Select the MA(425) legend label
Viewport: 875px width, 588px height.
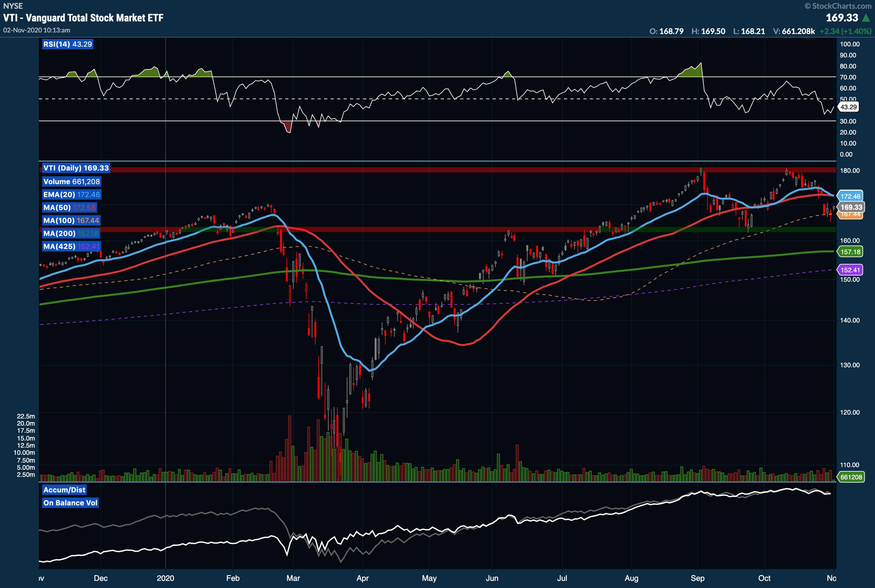point(72,246)
